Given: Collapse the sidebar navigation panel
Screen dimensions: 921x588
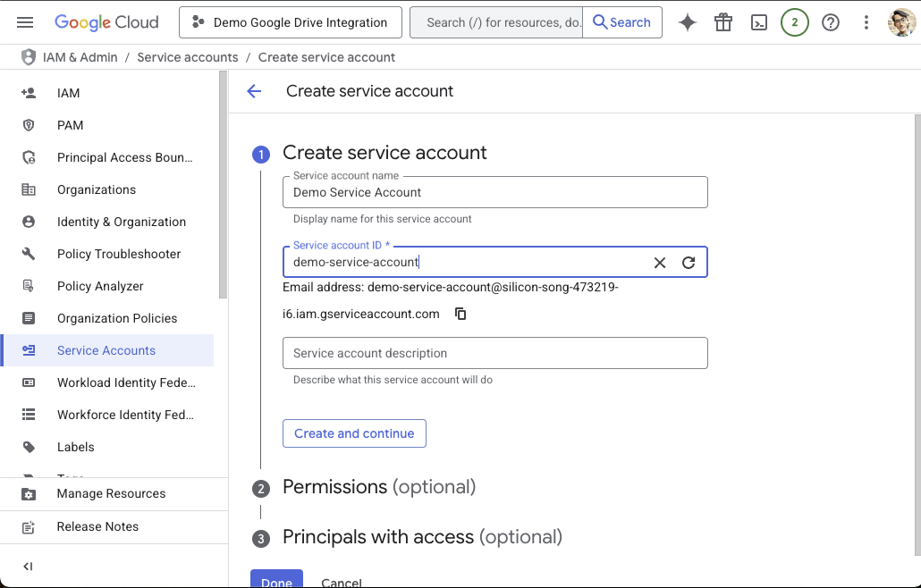Looking at the screenshot, I should point(28,567).
